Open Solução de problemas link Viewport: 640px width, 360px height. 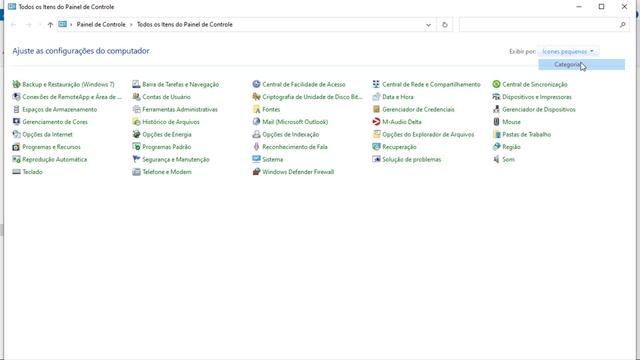tap(411, 160)
